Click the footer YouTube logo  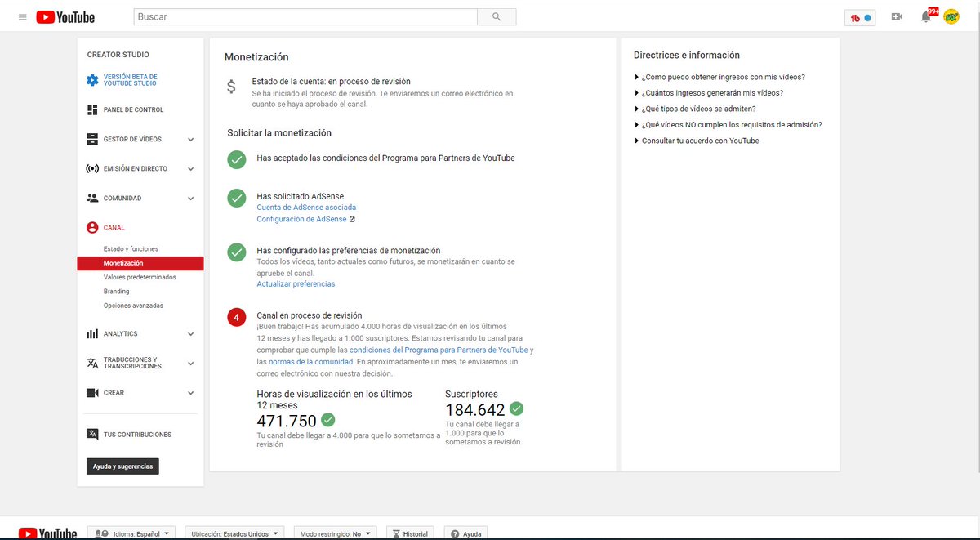47,533
